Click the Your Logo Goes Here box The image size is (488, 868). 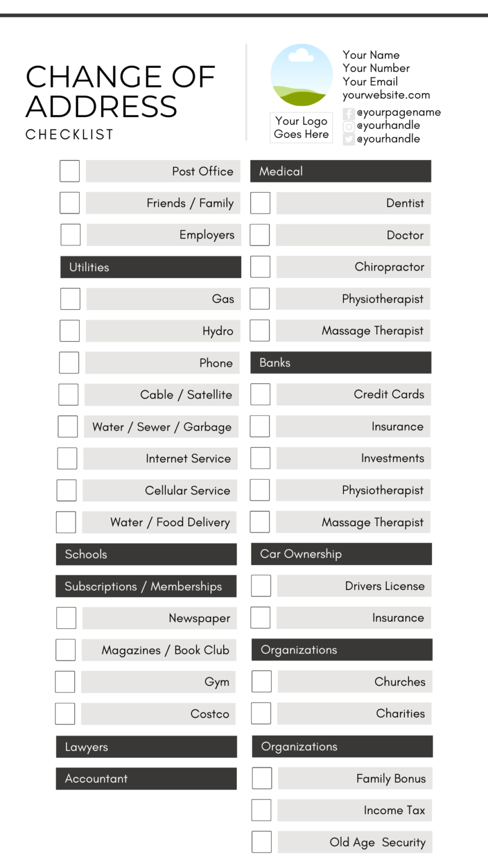(x=302, y=128)
